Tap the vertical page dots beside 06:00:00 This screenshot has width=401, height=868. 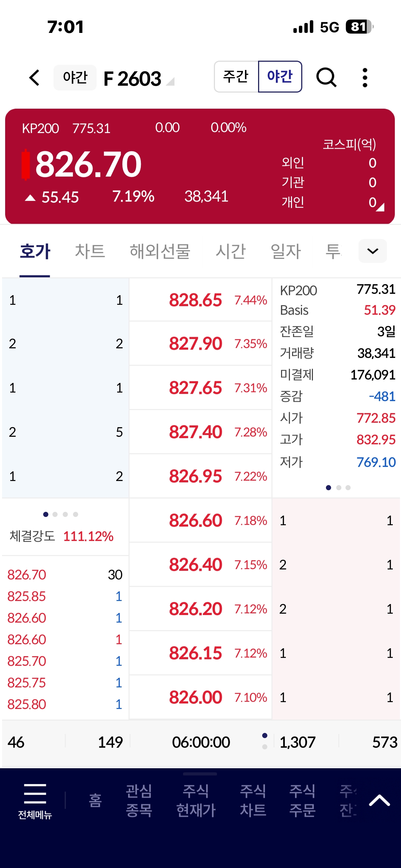[x=265, y=741]
